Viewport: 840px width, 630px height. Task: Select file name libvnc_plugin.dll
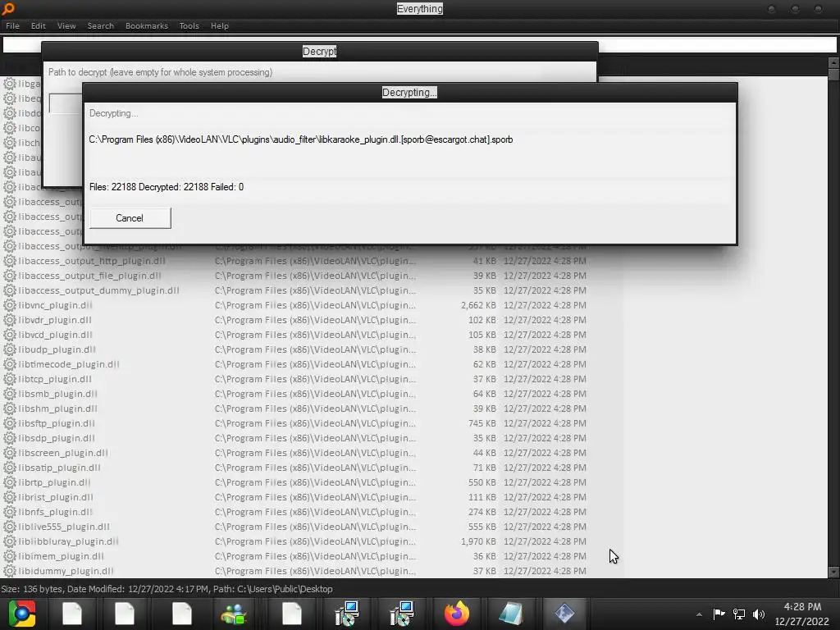coord(55,305)
